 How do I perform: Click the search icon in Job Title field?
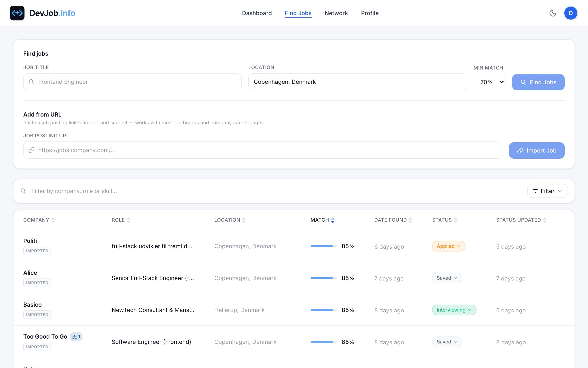[x=31, y=82]
